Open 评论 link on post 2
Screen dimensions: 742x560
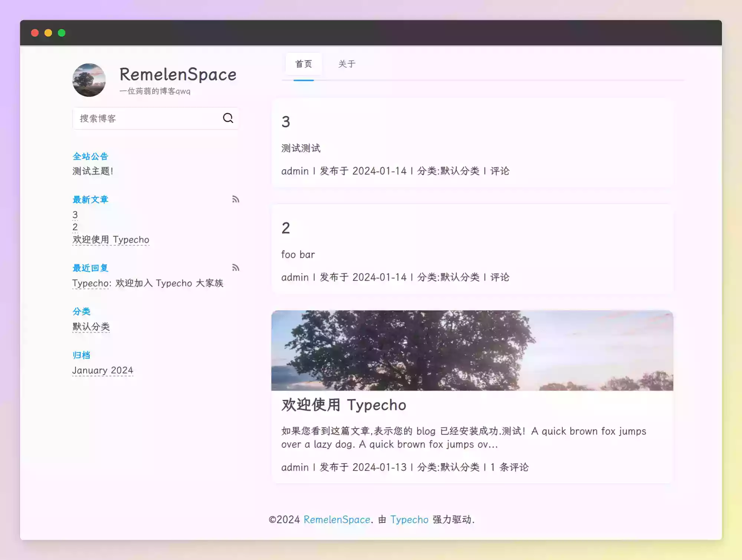(x=500, y=277)
